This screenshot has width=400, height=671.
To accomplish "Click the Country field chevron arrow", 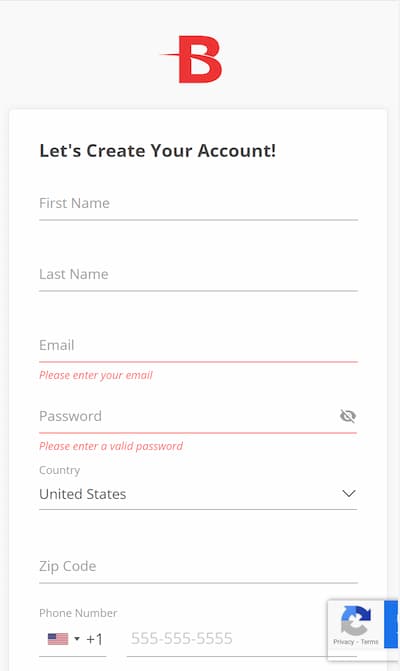I will (349, 493).
